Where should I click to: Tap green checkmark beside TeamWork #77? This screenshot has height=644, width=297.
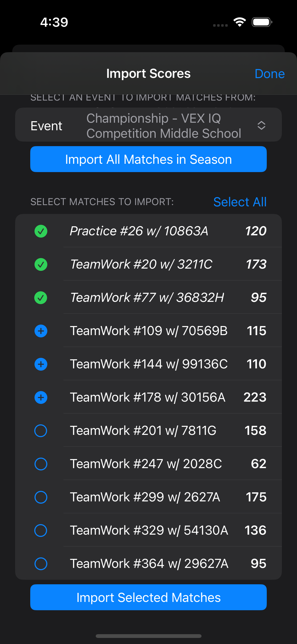(x=41, y=298)
